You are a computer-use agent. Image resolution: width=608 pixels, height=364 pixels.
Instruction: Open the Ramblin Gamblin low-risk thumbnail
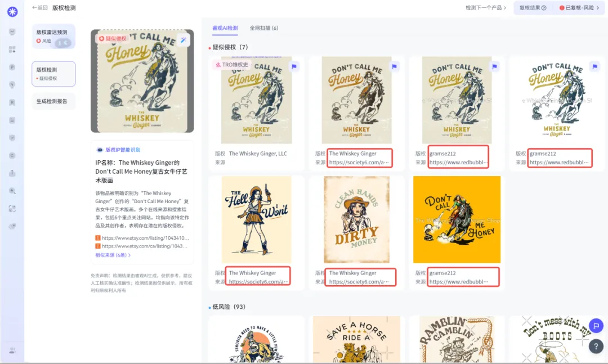[x=457, y=339]
